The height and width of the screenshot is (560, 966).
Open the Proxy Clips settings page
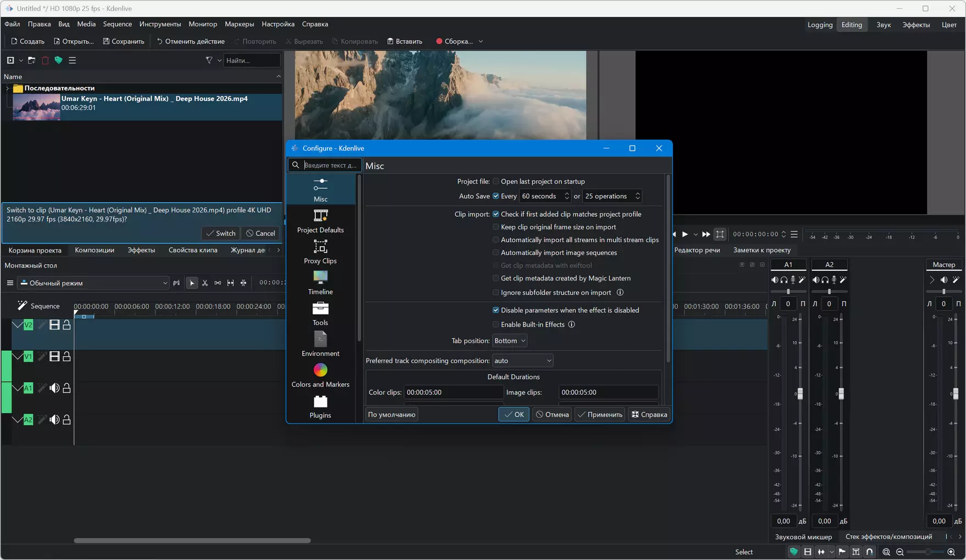coord(320,251)
